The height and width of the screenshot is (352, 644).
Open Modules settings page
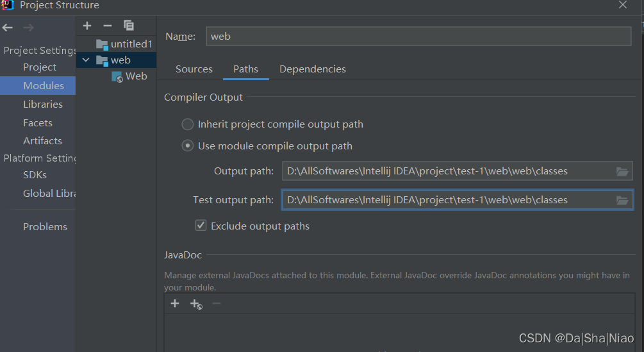tap(38, 85)
